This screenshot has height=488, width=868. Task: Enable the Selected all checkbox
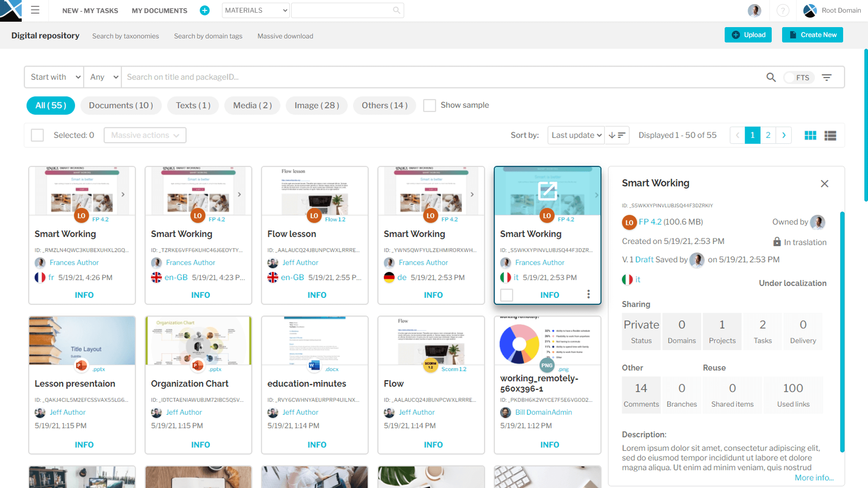pos(37,135)
